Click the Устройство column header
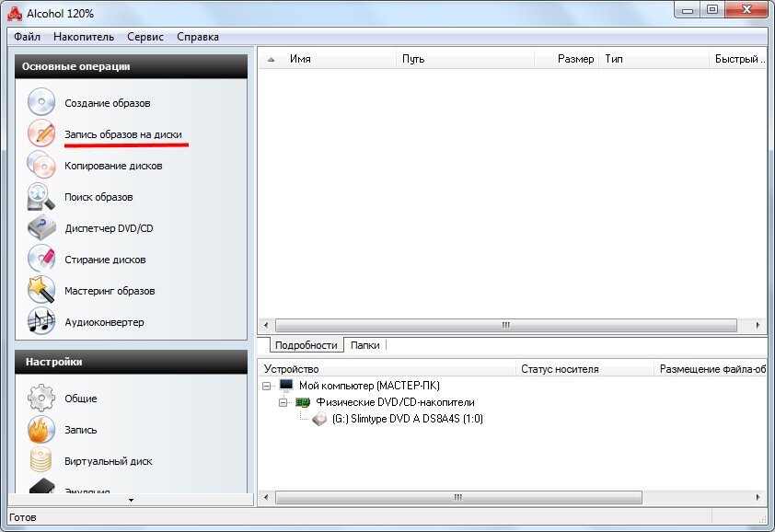 [387, 369]
